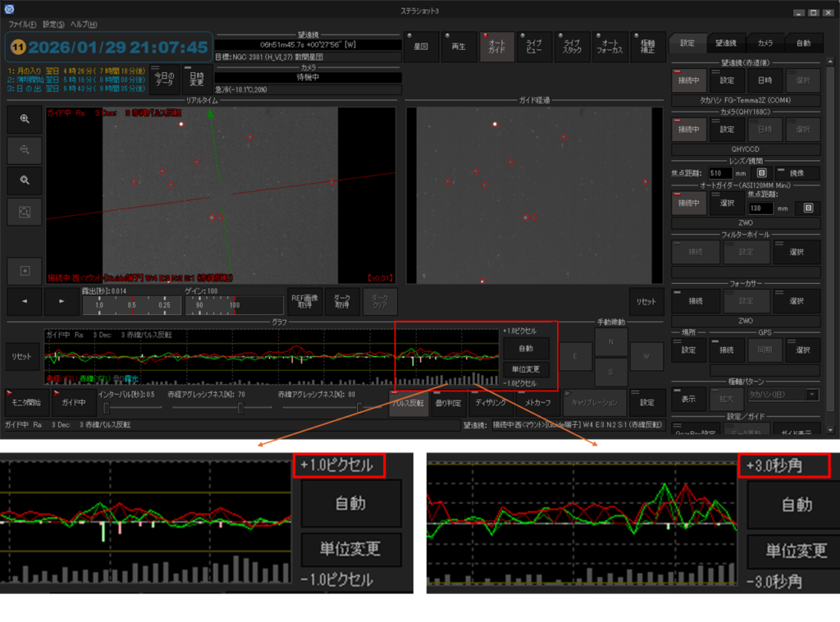Click the zoom-in magnifier icon
Screen dimensions: 840x622
(25, 119)
